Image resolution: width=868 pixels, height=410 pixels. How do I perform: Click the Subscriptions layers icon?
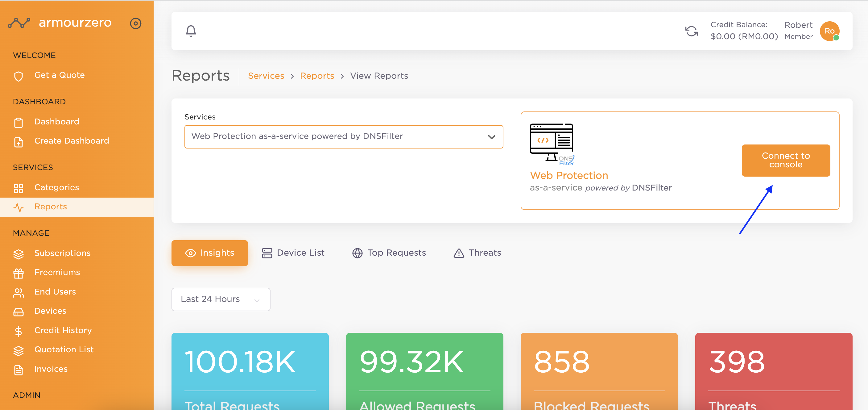click(x=19, y=254)
